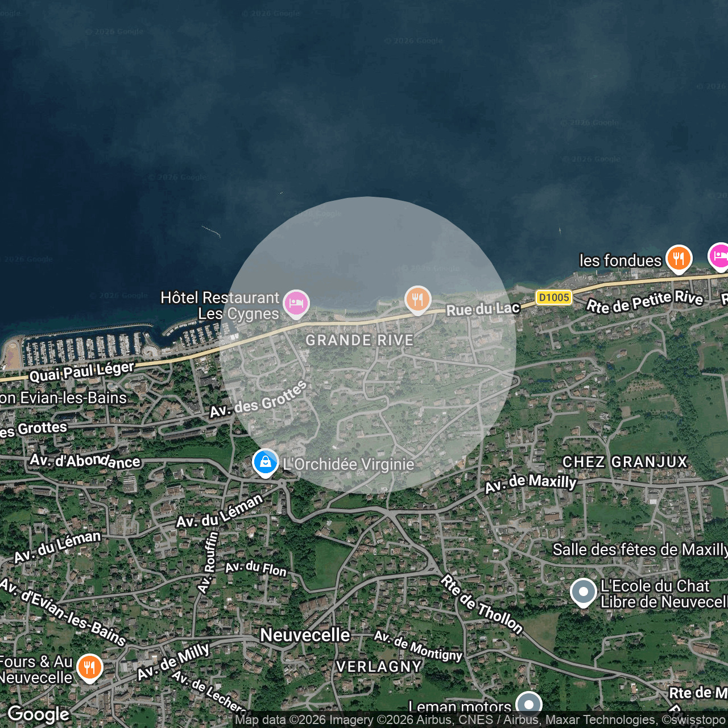This screenshot has width=728, height=728.
Task: Click the CHEZ GRANJUX area label
Action: pyautogui.click(x=625, y=462)
